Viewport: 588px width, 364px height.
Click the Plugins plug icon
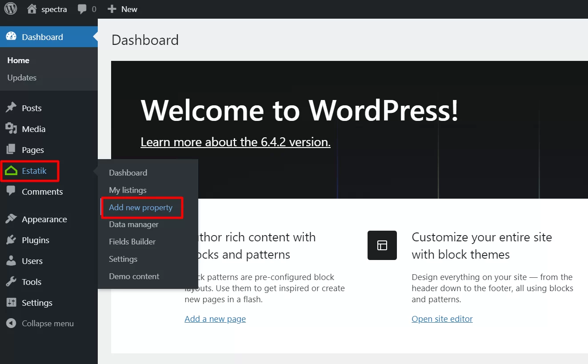tap(11, 240)
